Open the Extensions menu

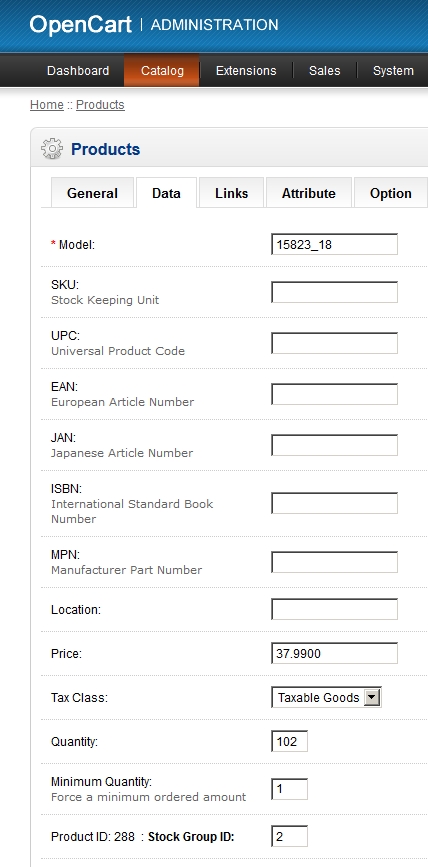pos(246,71)
